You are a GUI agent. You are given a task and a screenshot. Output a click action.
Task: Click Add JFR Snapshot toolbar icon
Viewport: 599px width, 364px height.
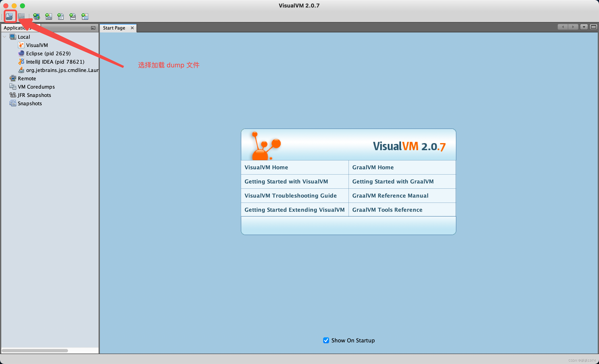pyautogui.click(x=73, y=16)
